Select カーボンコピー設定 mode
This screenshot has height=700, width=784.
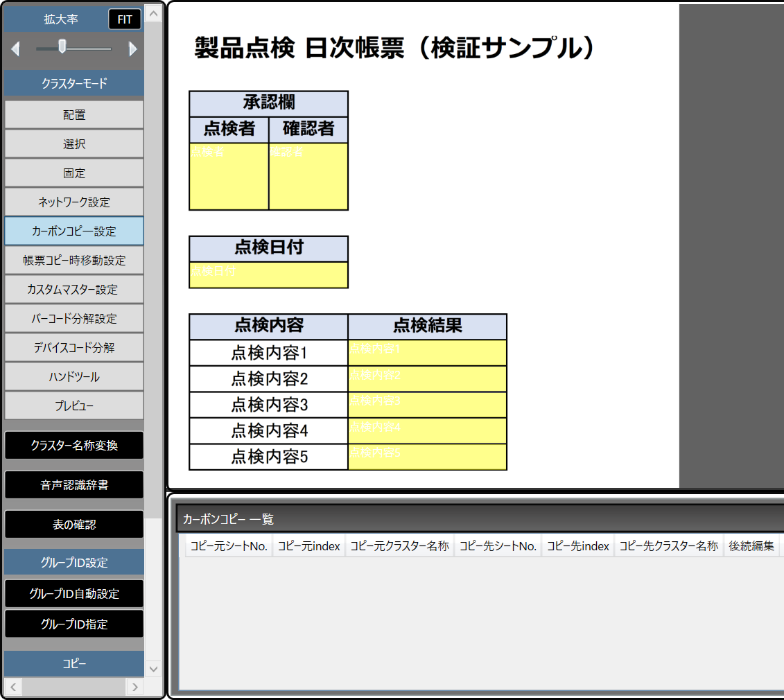74,231
